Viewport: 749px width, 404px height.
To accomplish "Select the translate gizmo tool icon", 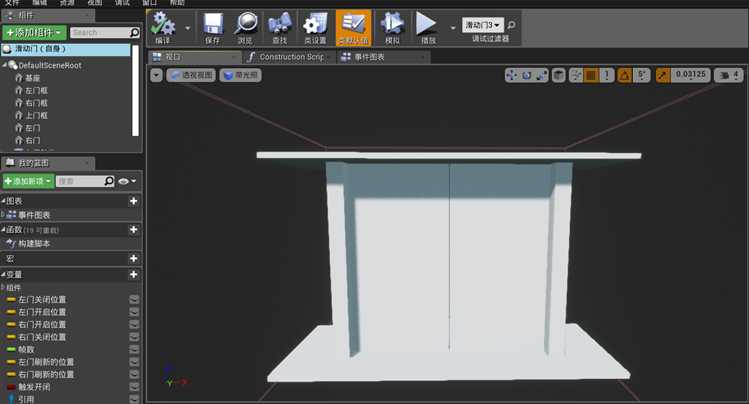I will tap(512, 75).
